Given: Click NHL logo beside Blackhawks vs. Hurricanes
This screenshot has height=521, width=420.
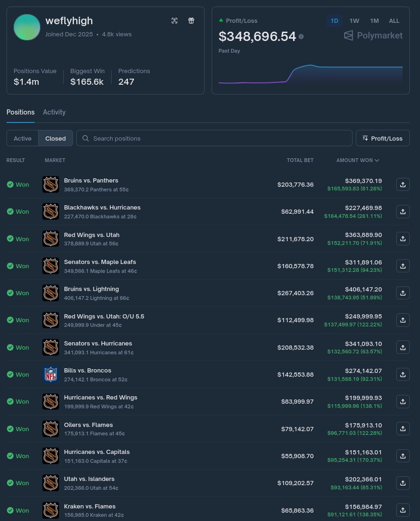Looking at the screenshot, I should tap(51, 212).
